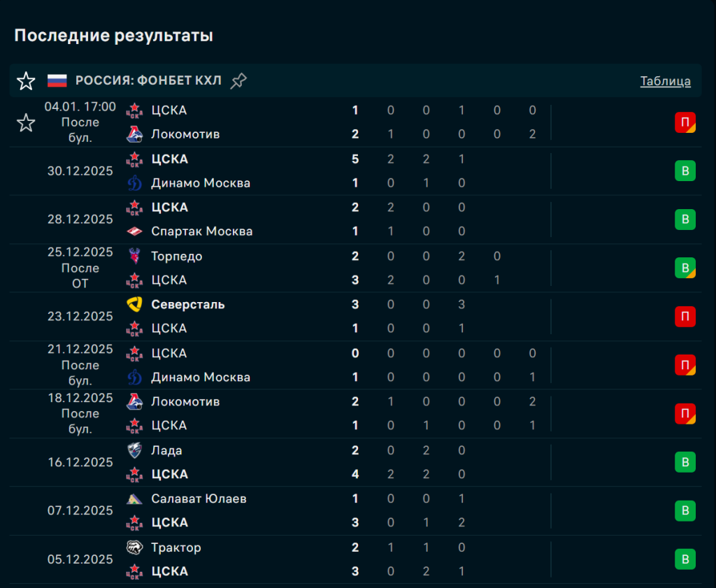716x588 pixels.
Task: Click the Russia flag icon
Action: click(x=57, y=81)
